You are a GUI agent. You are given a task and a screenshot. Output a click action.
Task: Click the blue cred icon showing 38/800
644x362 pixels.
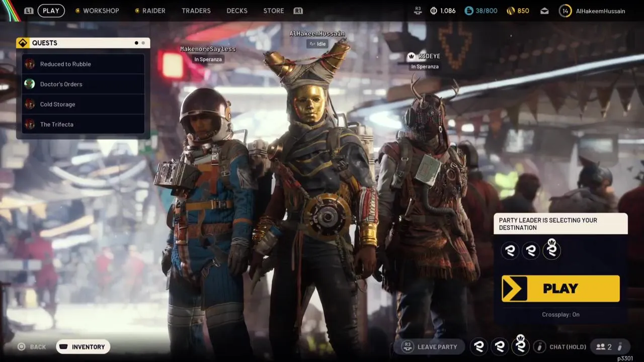(468, 11)
